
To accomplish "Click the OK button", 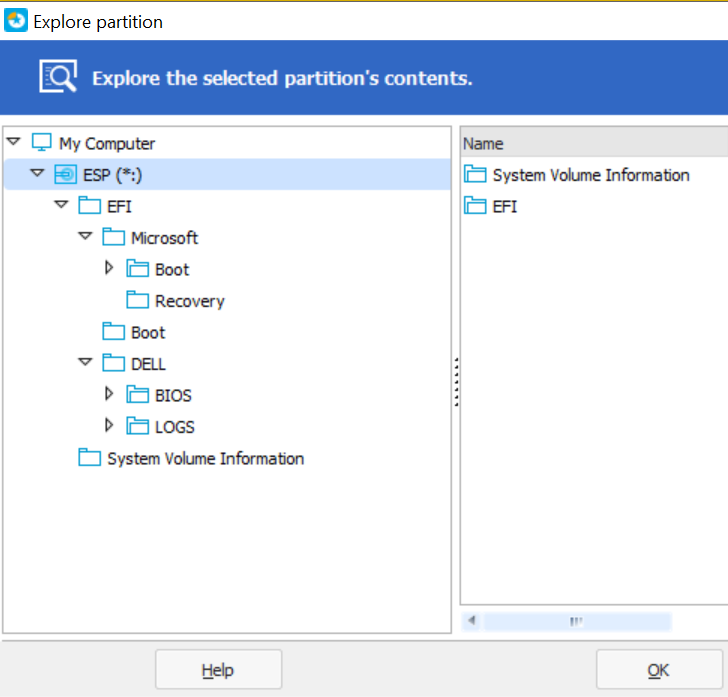I will coord(659,669).
